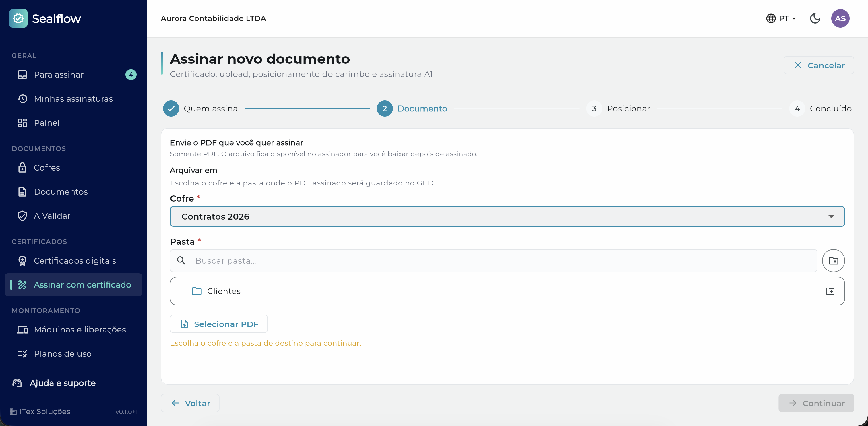The width and height of the screenshot is (868, 426).
Task: Click the Cofre dropdown arrow
Action: click(831, 217)
